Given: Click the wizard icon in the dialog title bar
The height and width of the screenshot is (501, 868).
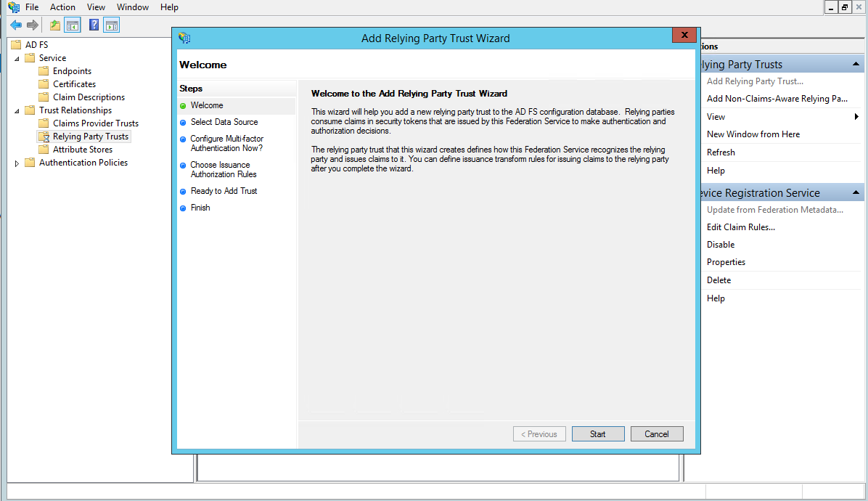Looking at the screenshot, I should 184,38.
